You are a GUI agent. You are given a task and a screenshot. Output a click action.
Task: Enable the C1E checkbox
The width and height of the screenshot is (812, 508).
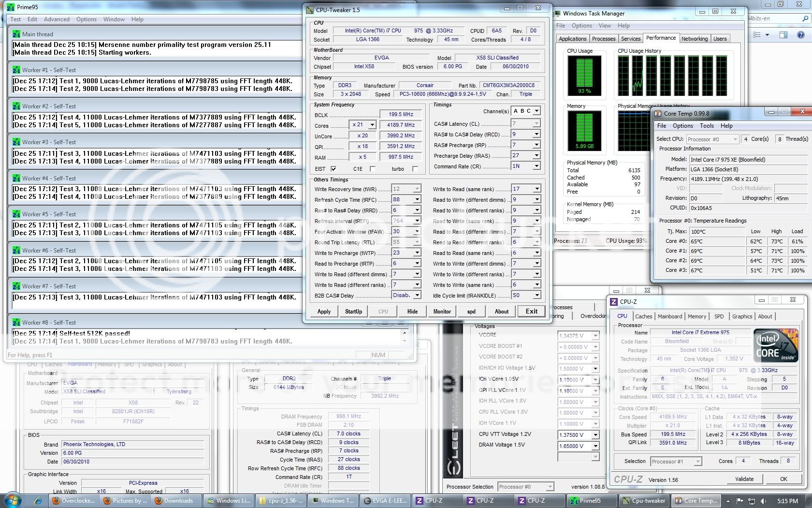(x=372, y=169)
